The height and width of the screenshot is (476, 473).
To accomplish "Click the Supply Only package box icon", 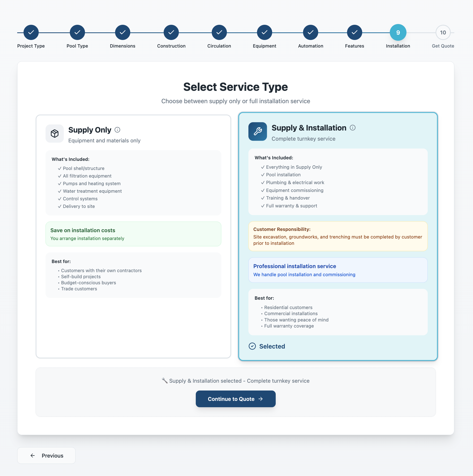I will point(54,134).
